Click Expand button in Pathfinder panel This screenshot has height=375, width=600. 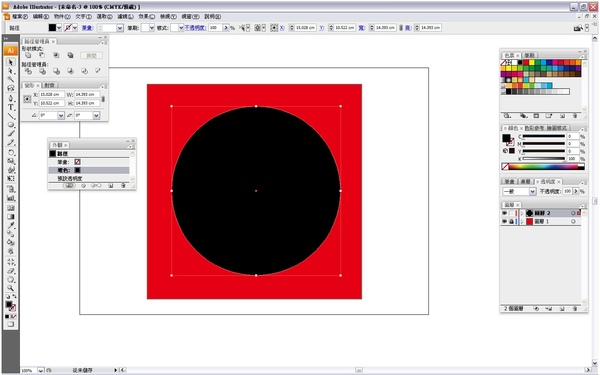[x=91, y=55]
